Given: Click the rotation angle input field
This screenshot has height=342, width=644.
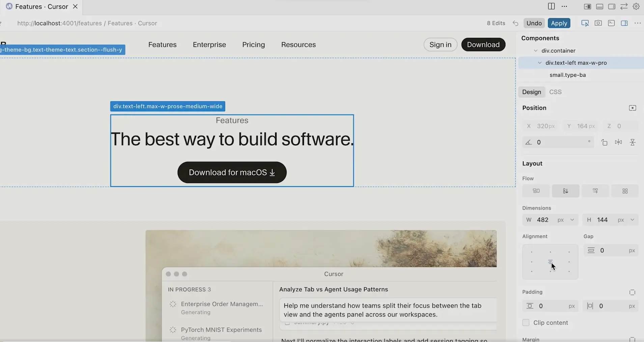Looking at the screenshot, I should [560, 142].
